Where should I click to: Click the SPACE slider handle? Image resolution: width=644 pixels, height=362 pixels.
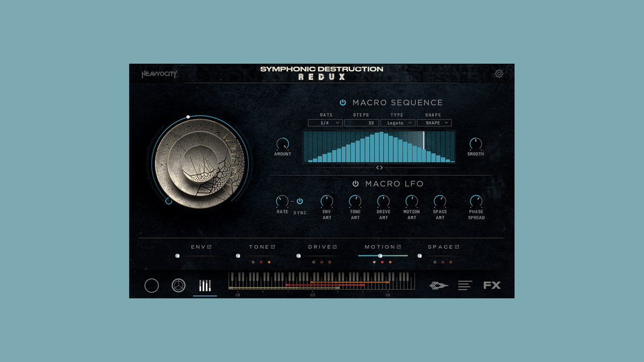pyautogui.click(x=419, y=256)
